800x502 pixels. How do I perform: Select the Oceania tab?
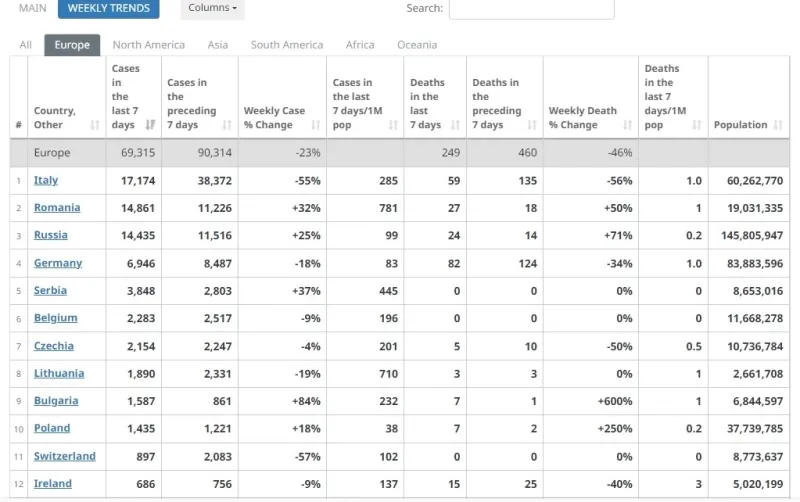417,45
